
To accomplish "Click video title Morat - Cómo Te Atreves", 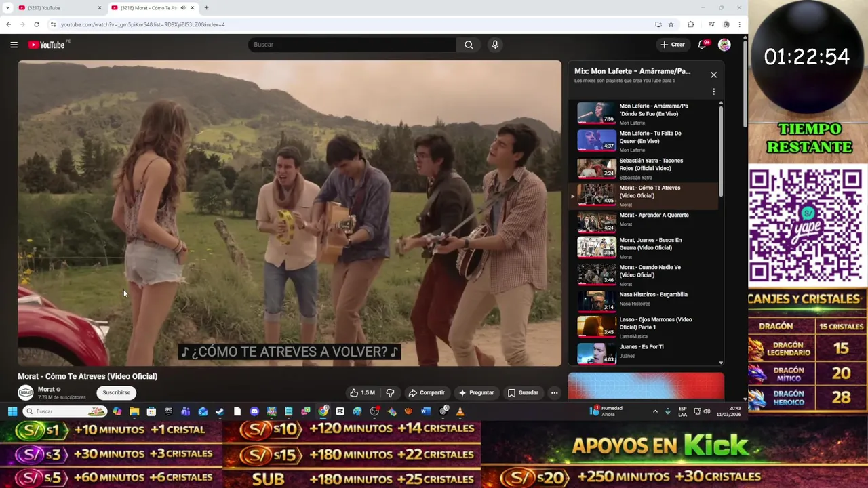I will 87,376.
